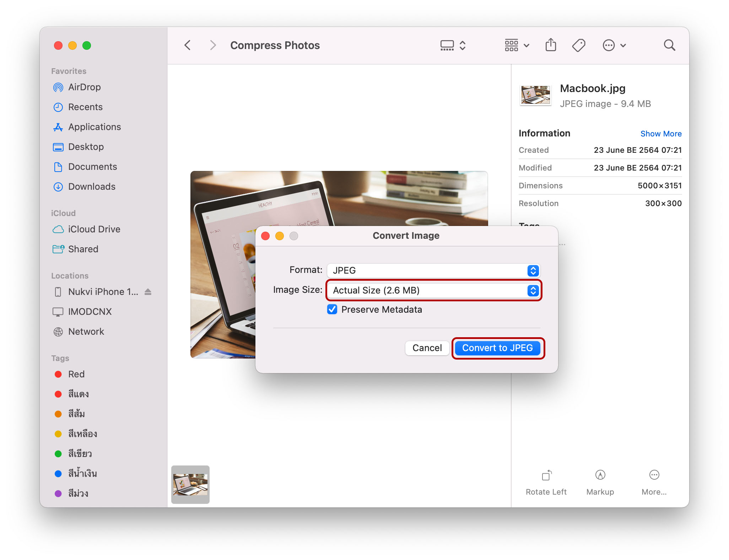Click the Tag icon in toolbar

[x=578, y=45]
